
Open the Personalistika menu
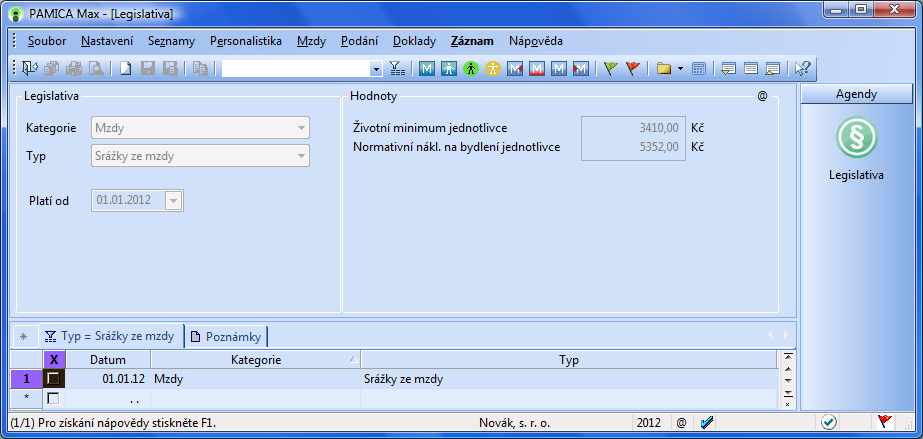pos(245,41)
